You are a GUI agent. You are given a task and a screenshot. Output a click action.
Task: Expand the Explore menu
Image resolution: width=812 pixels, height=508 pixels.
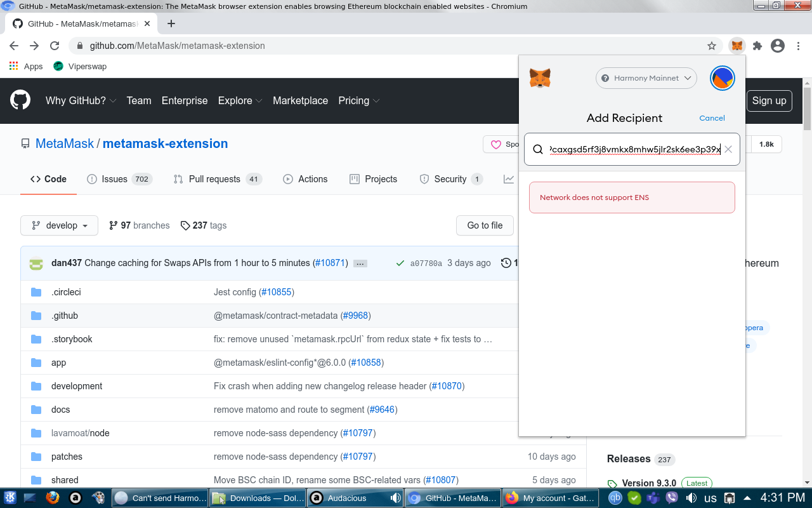tap(240, 100)
